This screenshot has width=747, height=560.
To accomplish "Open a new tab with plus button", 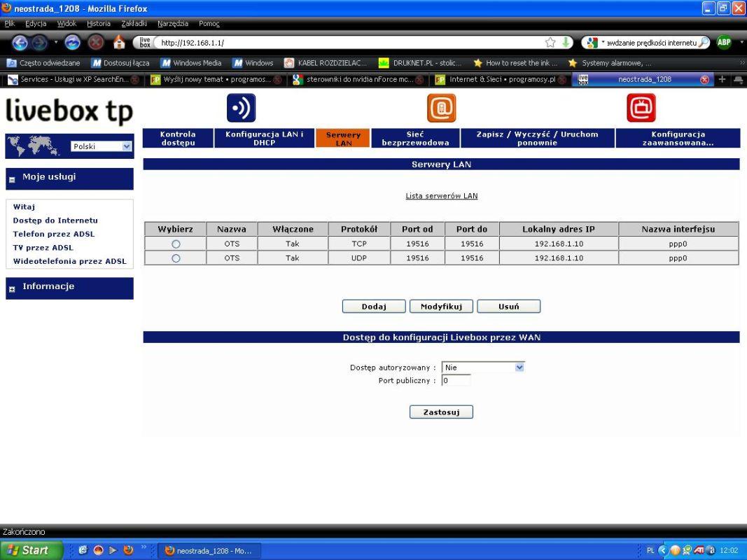I will pos(722,80).
